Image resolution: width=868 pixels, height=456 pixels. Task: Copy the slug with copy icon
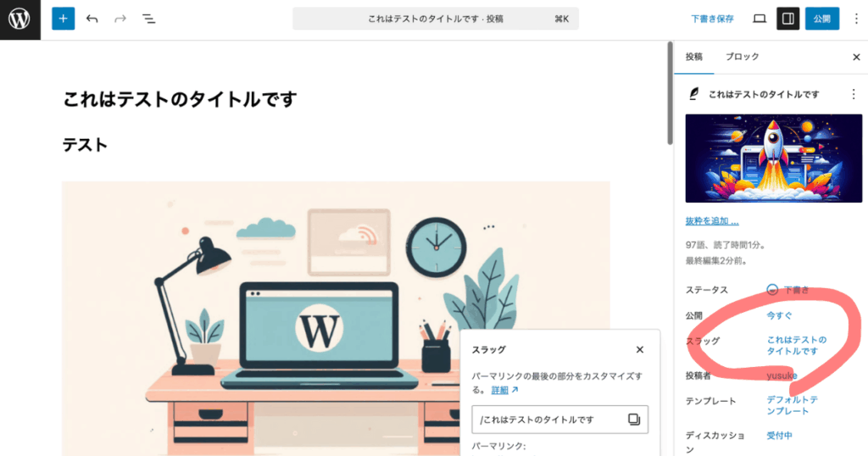pyautogui.click(x=634, y=420)
